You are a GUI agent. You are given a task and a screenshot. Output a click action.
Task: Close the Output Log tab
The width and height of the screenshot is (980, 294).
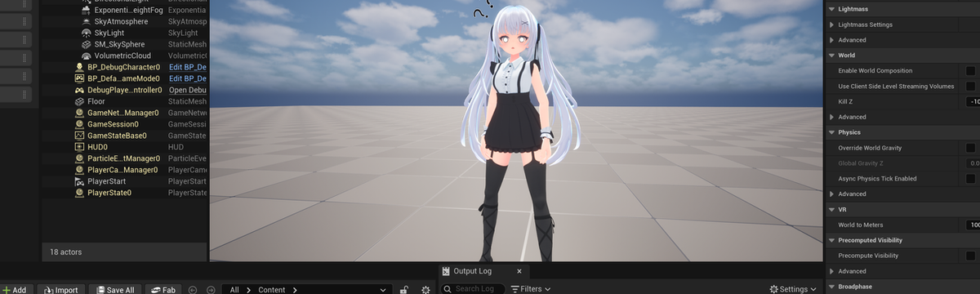pos(519,271)
